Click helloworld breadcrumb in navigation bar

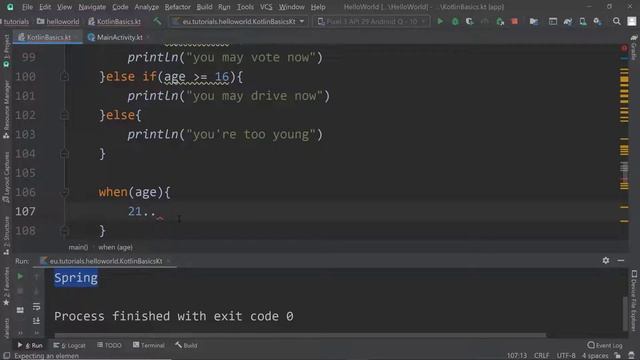pyautogui.click(x=58, y=21)
